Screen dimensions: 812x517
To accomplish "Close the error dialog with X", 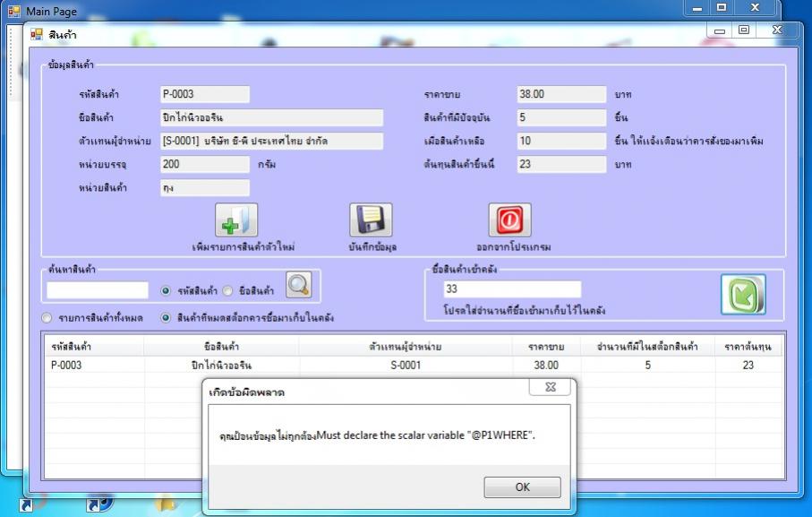I will click(550, 386).
